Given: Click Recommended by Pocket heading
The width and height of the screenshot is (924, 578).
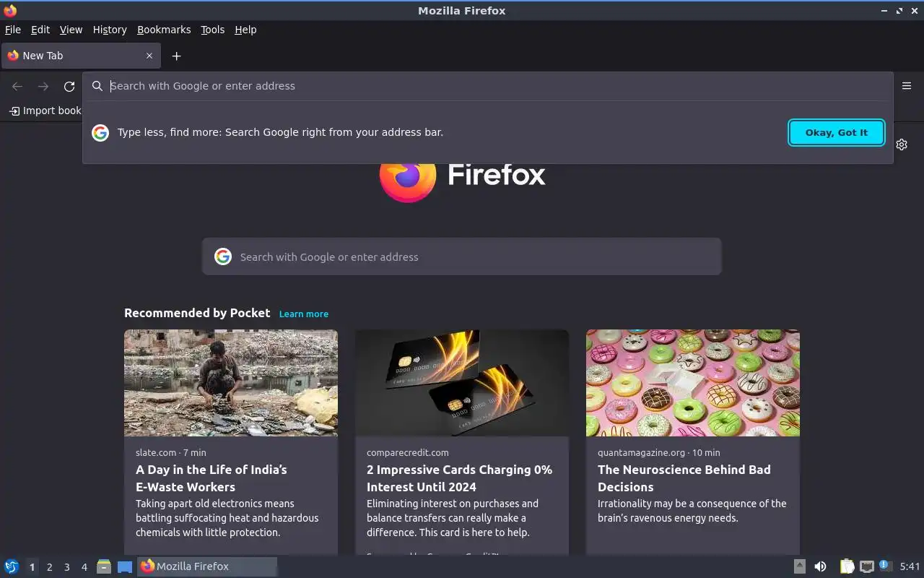Looking at the screenshot, I should tap(197, 313).
